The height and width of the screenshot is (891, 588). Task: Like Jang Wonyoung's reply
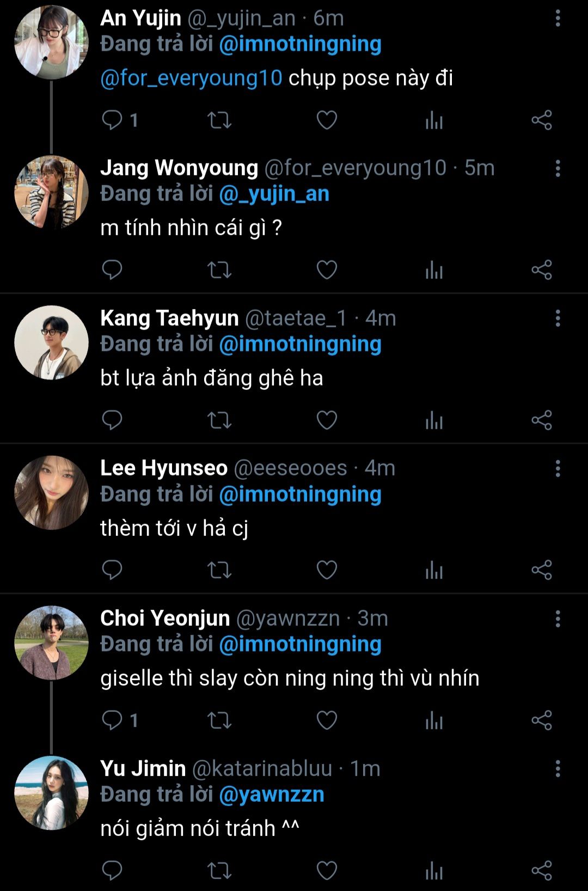coord(327,270)
